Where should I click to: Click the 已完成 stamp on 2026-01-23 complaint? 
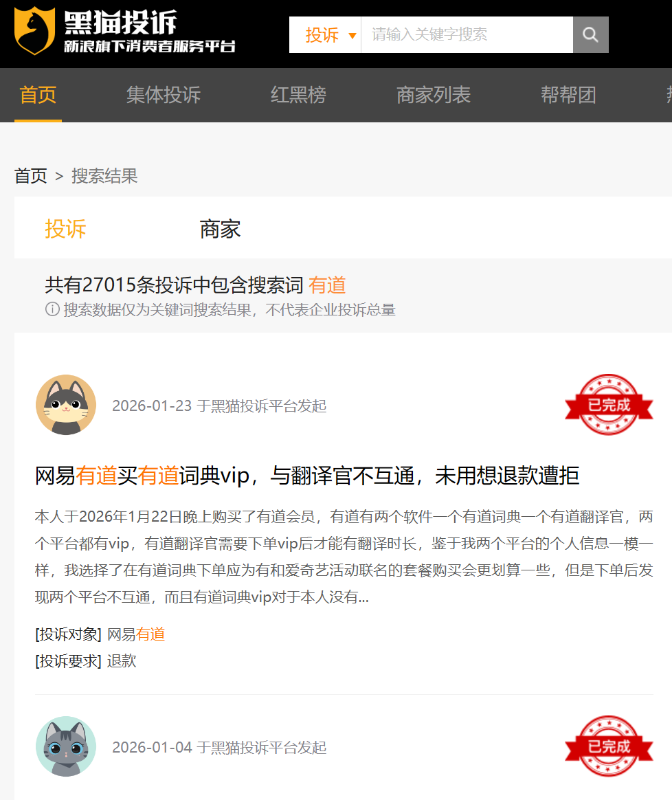click(609, 405)
